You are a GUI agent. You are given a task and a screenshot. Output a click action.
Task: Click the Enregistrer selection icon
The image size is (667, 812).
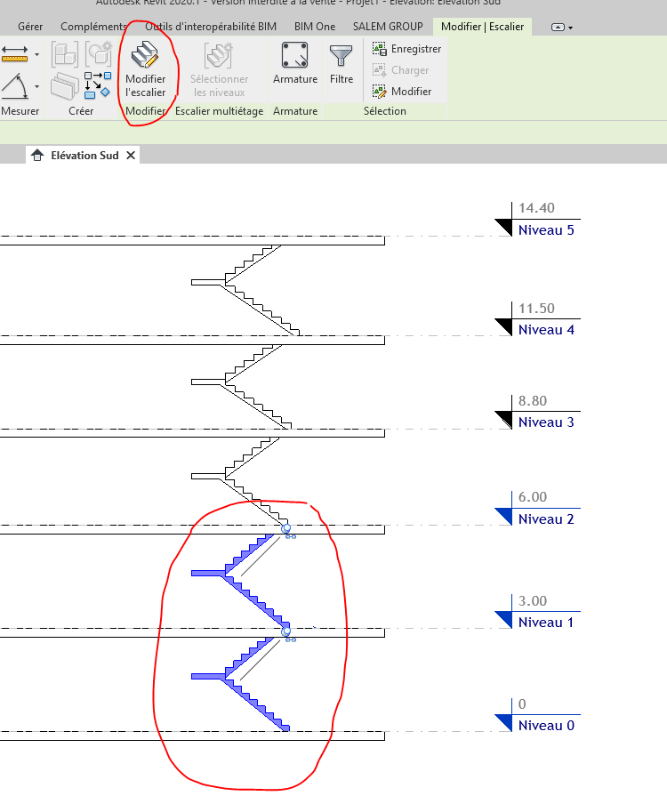tap(380, 49)
